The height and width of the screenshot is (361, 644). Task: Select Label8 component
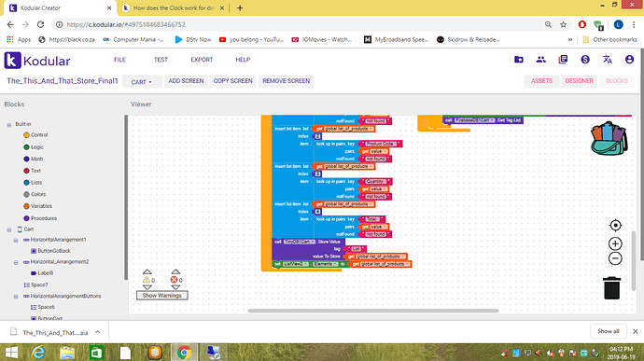point(42,273)
